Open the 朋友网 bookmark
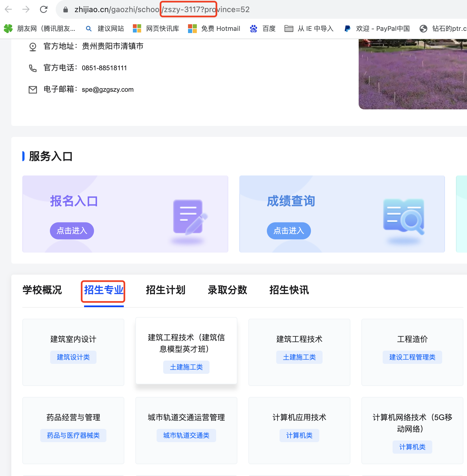The height and width of the screenshot is (476, 467). [39, 29]
